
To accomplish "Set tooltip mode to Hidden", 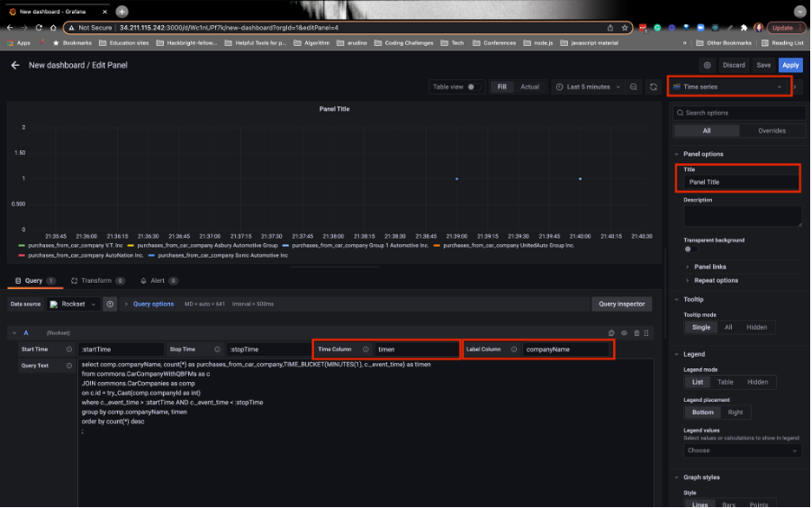I will (x=756, y=328).
